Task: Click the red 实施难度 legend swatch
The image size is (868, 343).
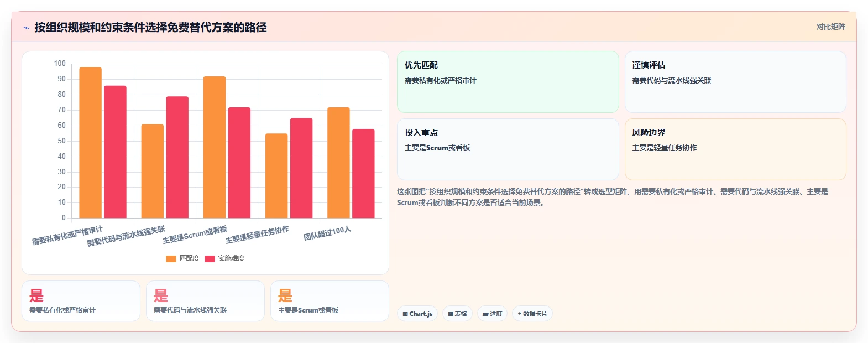Action: tap(210, 259)
